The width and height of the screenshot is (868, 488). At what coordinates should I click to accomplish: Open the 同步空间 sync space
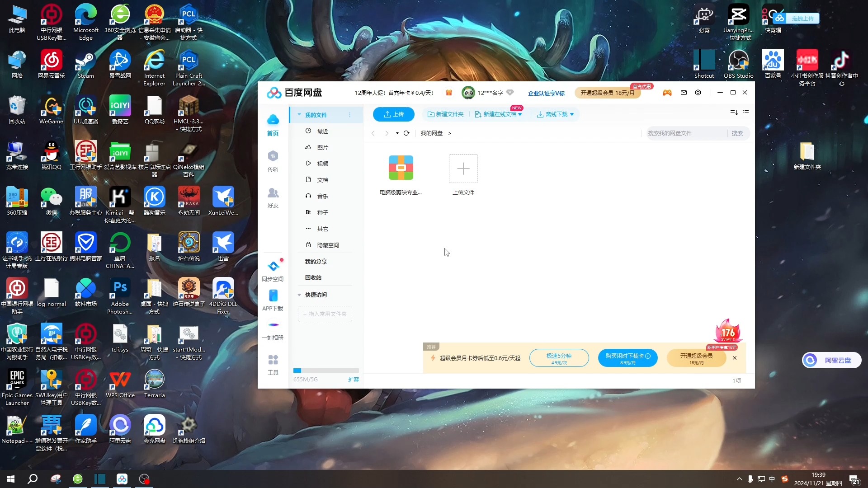click(x=273, y=271)
